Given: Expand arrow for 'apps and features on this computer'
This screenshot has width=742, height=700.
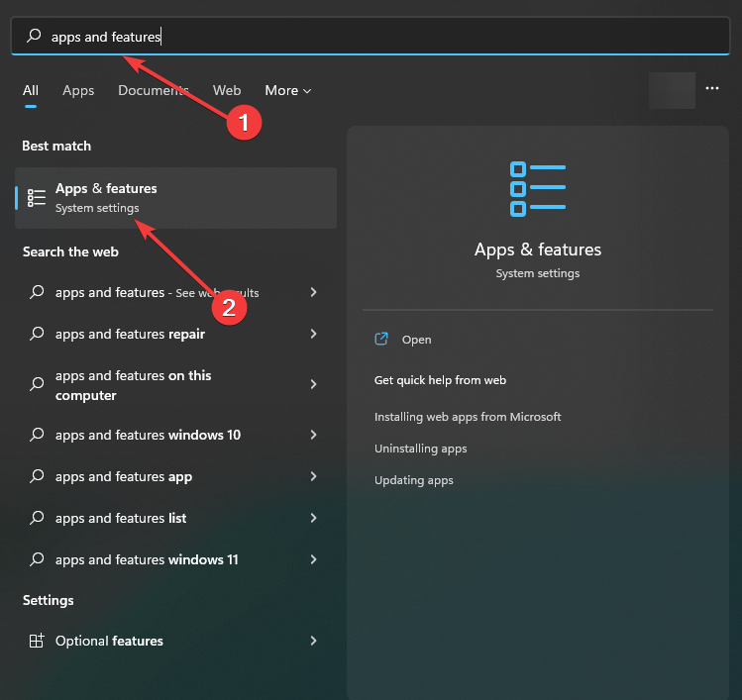Looking at the screenshot, I should pos(313,384).
